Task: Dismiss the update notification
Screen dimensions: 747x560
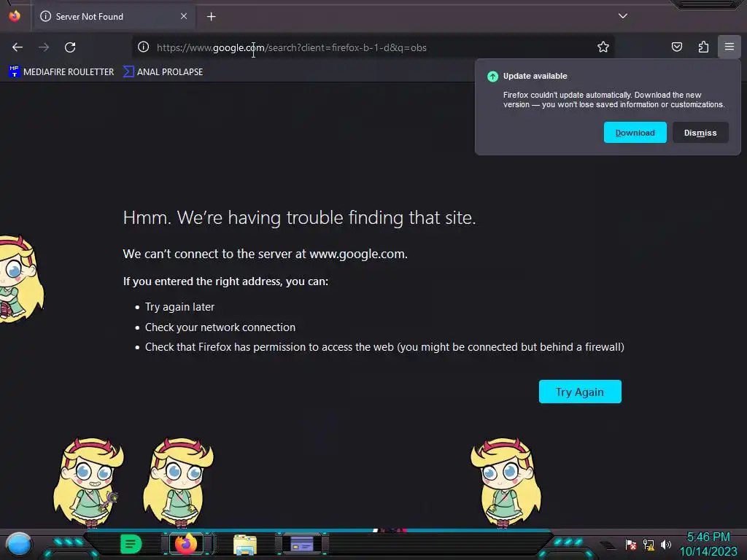Action: (x=700, y=133)
